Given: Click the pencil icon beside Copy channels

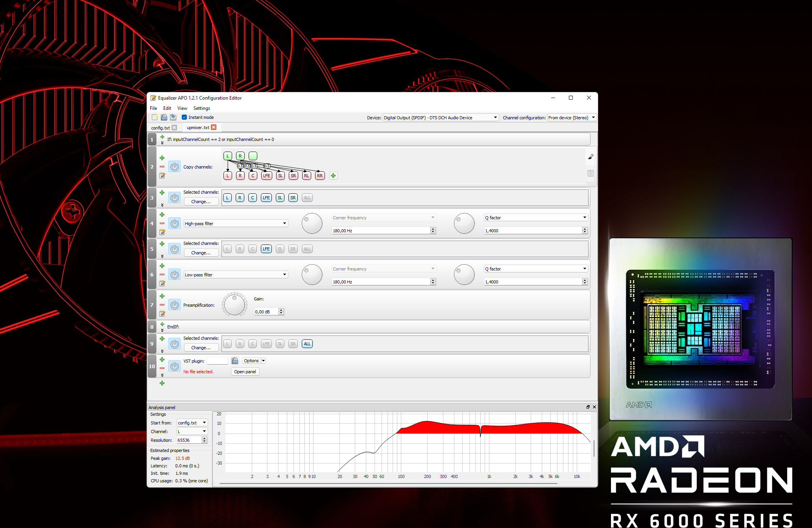Looking at the screenshot, I should [x=591, y=156].
